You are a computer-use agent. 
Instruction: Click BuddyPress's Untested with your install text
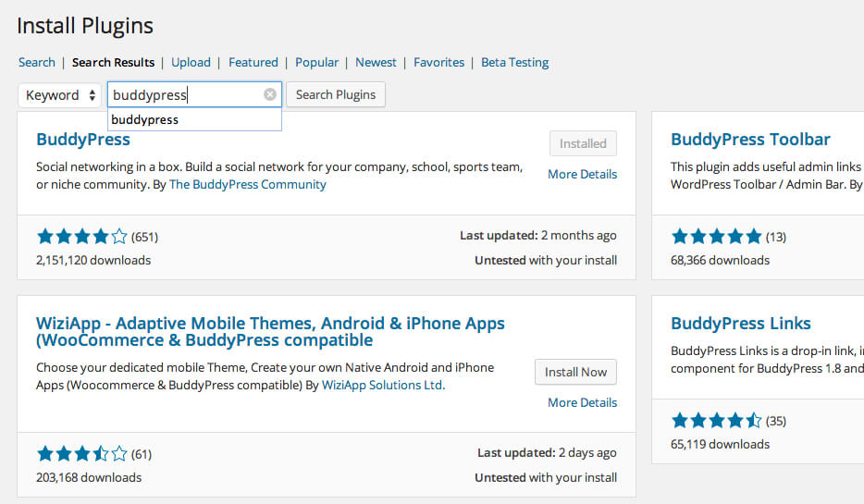(546, 260)
